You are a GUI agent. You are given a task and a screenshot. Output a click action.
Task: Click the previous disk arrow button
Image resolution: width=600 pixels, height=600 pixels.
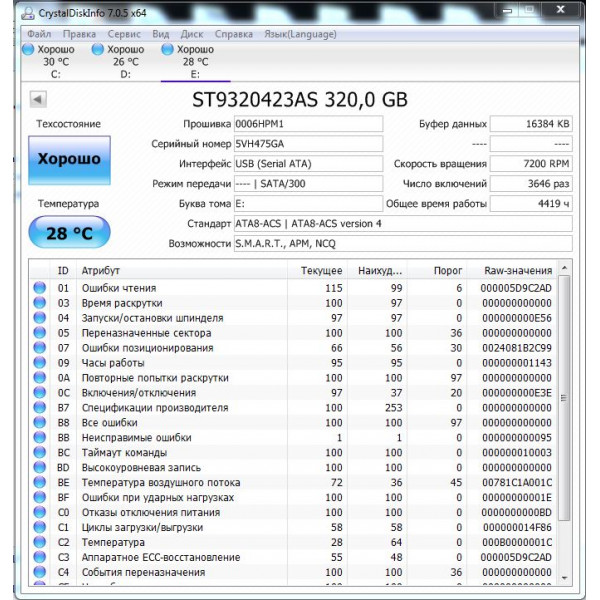point(38,99)
